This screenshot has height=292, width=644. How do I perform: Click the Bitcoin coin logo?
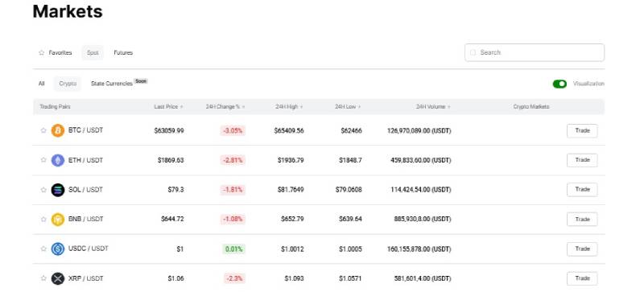tap(58, 130)
